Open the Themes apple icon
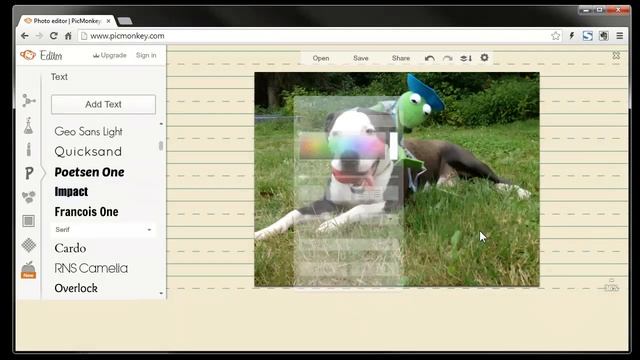The height and width of the screenshot is (360, 640). 29,270
